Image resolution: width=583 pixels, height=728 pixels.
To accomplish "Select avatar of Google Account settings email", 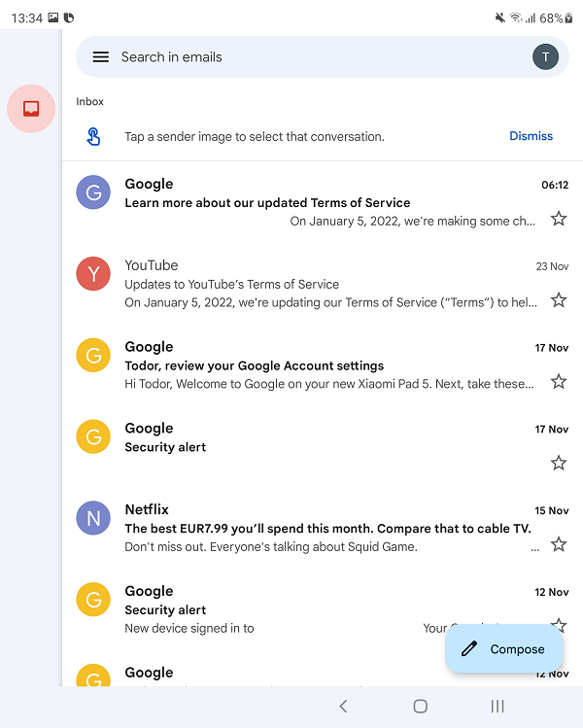I will tap(93, 355).
